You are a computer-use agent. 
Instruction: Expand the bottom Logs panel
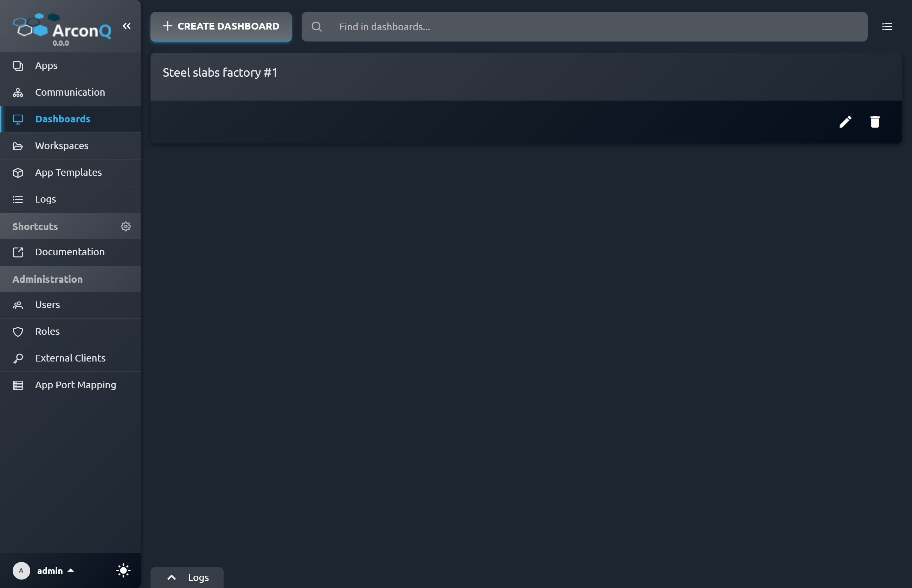[x=187, y=577]
